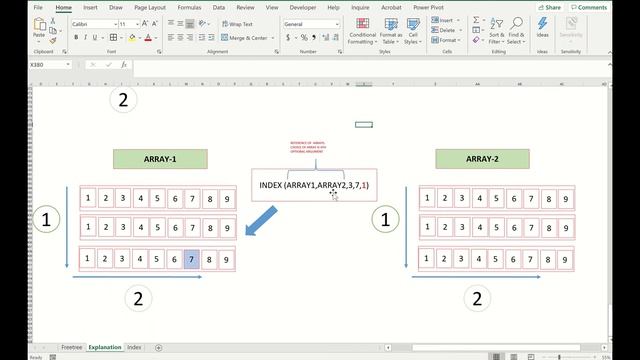
Task: Select the Format Painter brush
Action: click(53, 40)
